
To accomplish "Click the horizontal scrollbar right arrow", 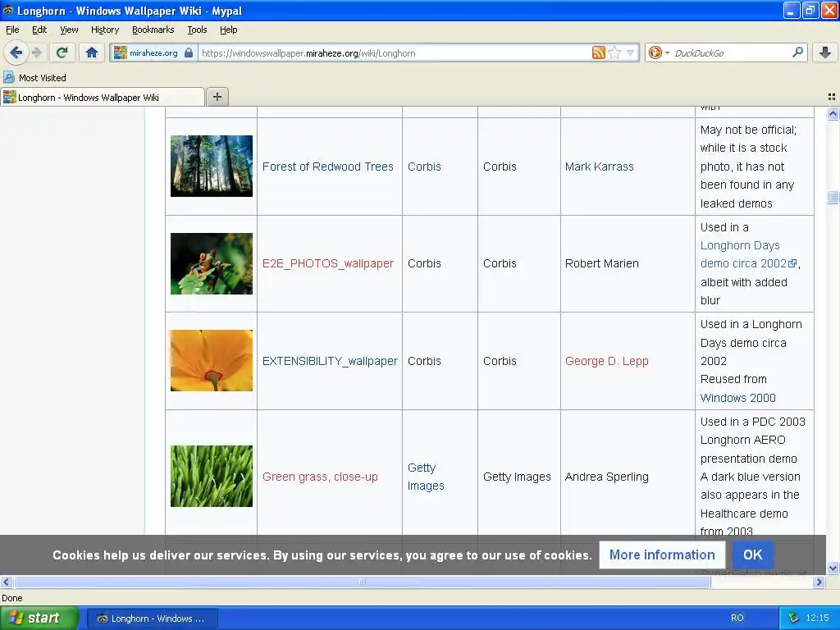I will (x=819, y=582).
